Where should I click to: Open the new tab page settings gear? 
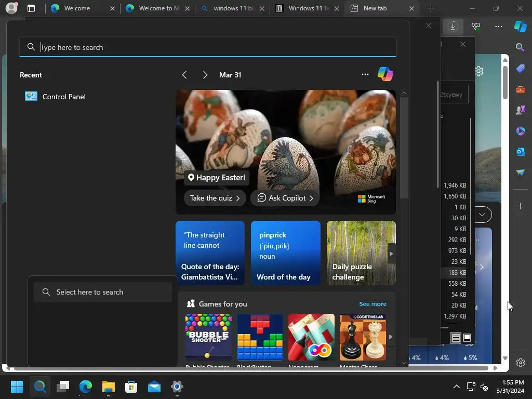tap(479, 71)
